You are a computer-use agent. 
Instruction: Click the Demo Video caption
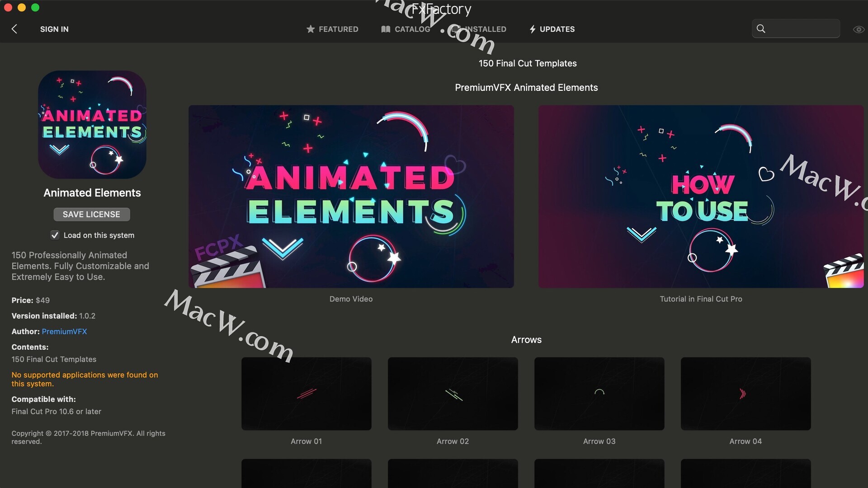[351, 299]
